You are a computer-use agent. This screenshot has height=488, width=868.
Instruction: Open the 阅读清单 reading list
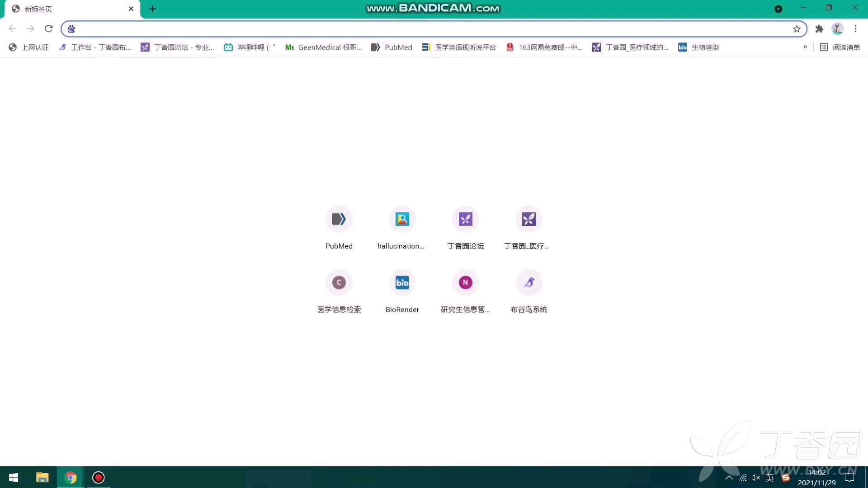[x=840, y=47]
